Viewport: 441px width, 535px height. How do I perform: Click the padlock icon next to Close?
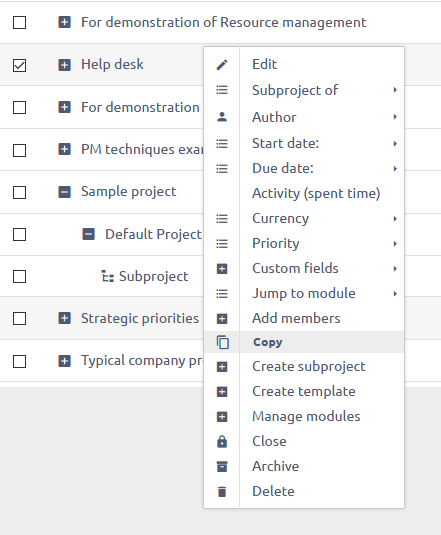click(222, 441)
